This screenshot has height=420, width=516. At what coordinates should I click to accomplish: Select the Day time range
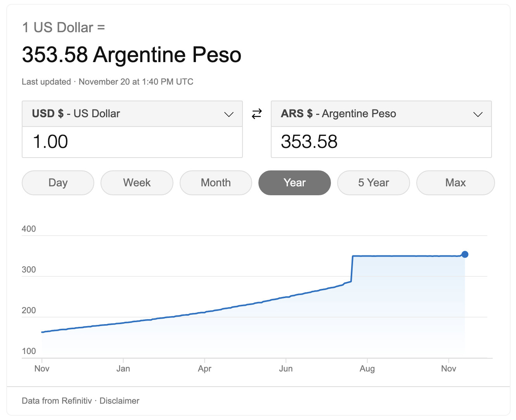[x=58, y=183]
